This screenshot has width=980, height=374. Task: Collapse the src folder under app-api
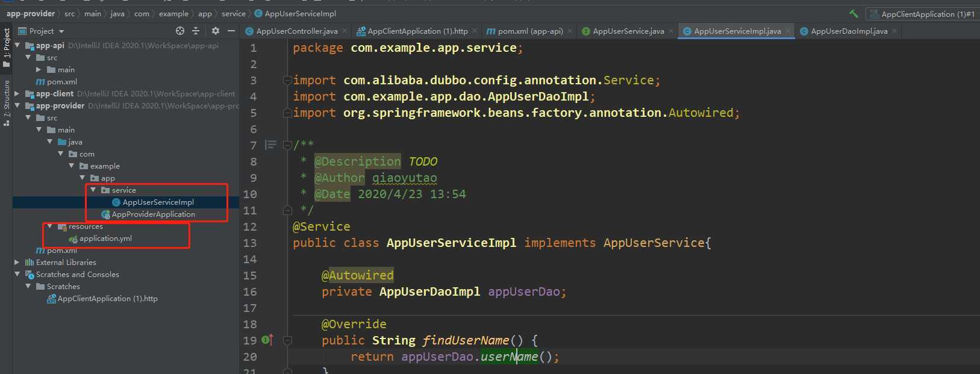pyautogui.click(x=28, y=57)
